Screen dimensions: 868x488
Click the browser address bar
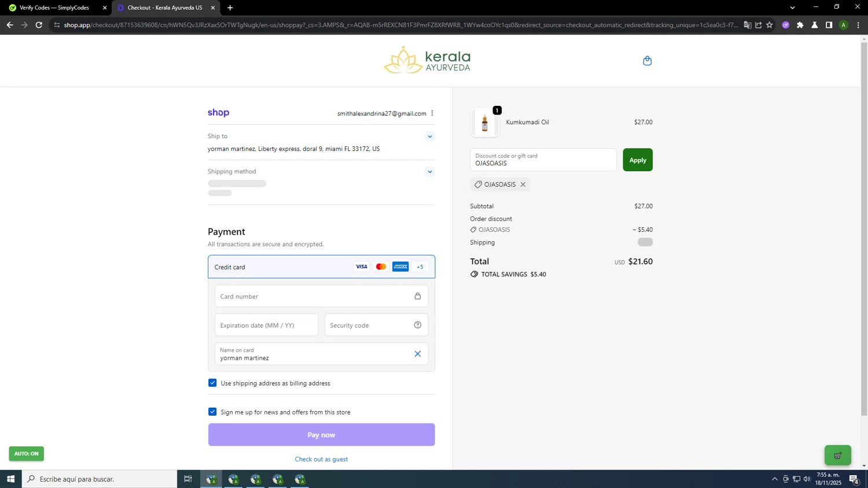coord(400,25)
